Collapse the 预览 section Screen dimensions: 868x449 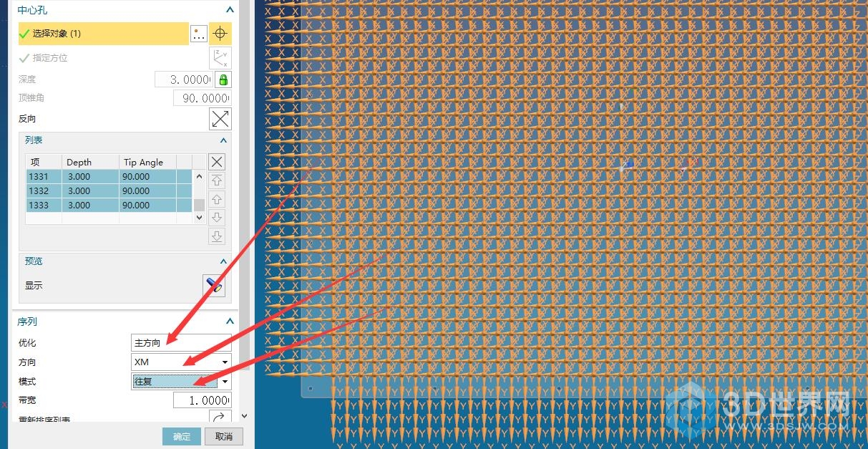(x=223, y=261)
